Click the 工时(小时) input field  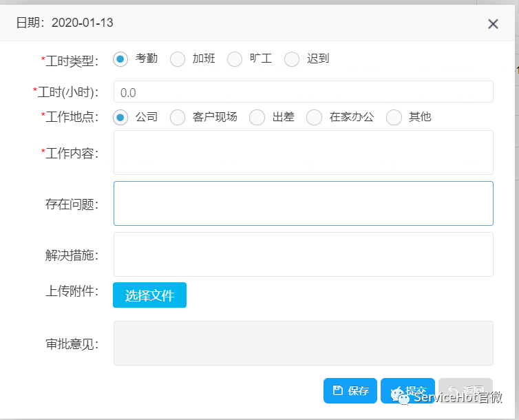click(303, 92)
